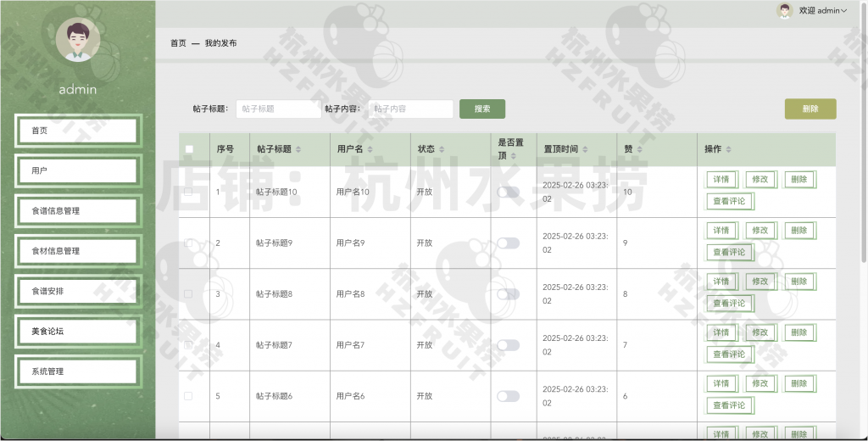The width and height of the screenshot is (868, 441).
Task: Sort by 帖子标题 column arrows
Action: (x=298, y=149)
